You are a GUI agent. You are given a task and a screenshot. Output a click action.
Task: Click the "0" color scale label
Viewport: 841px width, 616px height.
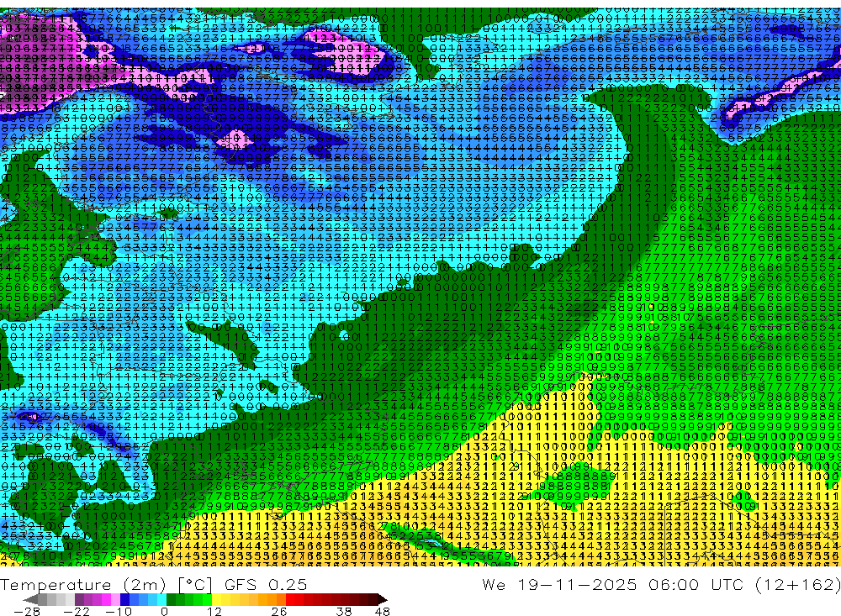coord(164,612)
